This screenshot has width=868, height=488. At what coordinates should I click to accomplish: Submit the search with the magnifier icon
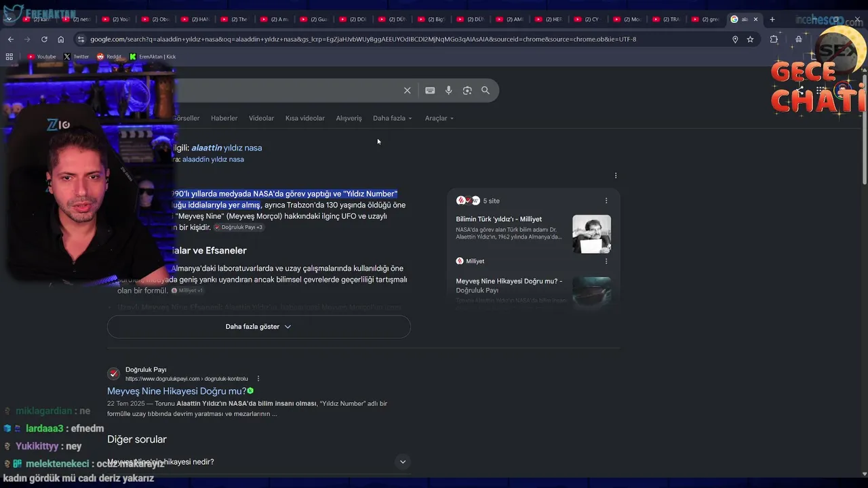[x=486, y=90]
